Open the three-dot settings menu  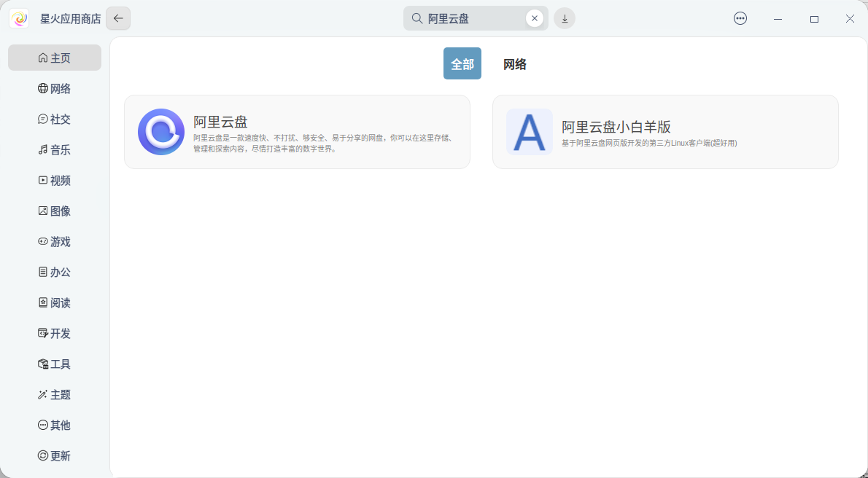(740, 18)
